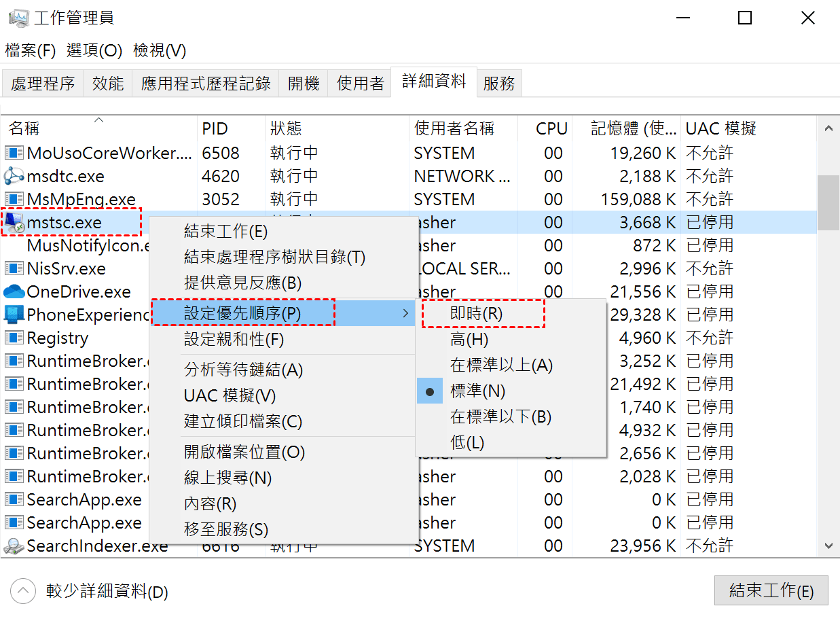Viewport: 840px width, 623px height.
Task: Click the scrollbar down arrow
Action: click(828, 546)
